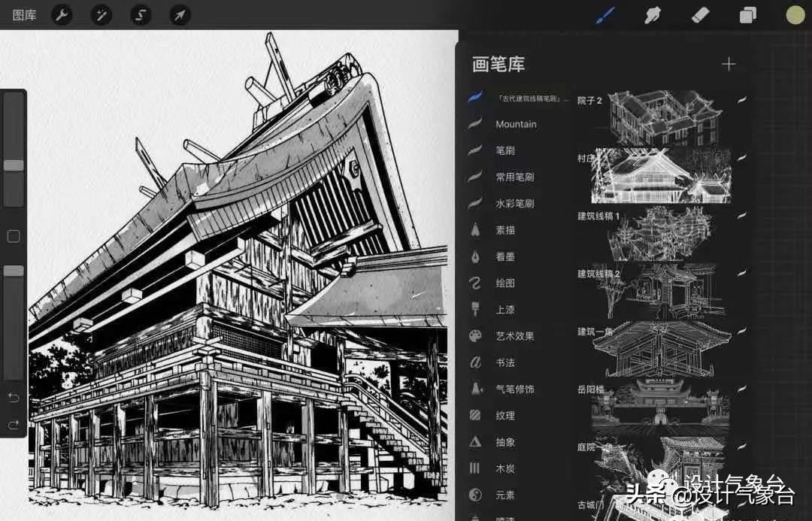Add a new brush with plus button

tap(728, 65)
